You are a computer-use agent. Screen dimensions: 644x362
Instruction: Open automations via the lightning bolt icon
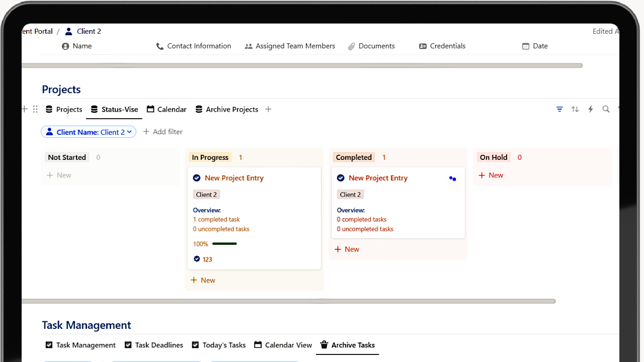tap(590, 109)
